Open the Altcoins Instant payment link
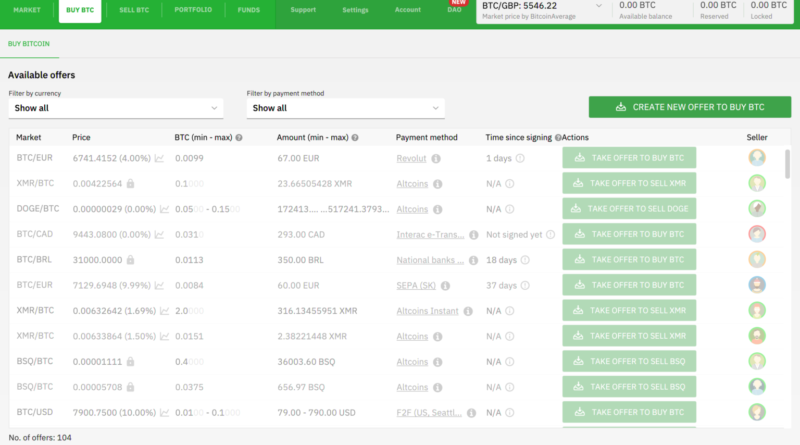The width and height of the screenshot is (800, 445). (x=427, y=311)
